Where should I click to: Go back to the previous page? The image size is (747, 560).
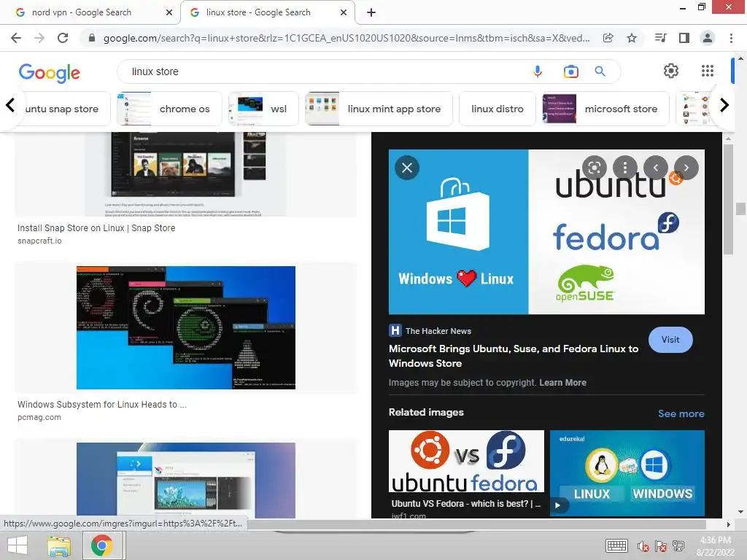tap(16, 38)
